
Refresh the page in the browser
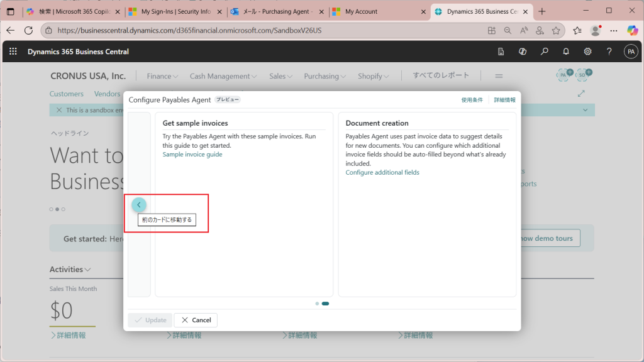point(28,30)
